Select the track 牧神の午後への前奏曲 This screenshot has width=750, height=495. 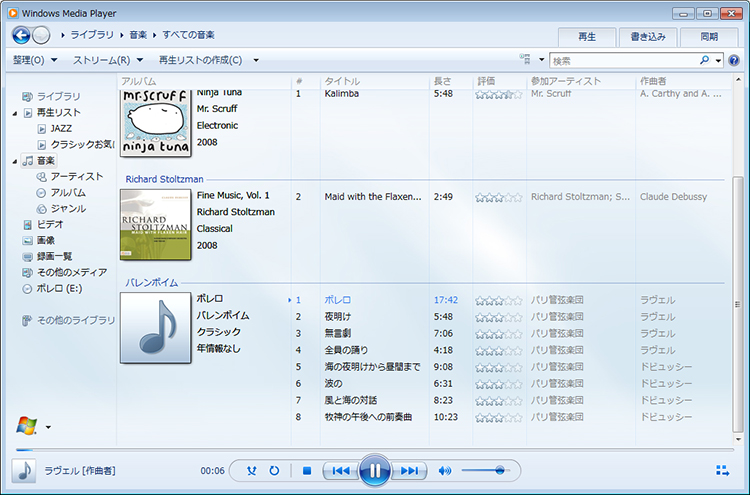[368, 417]
